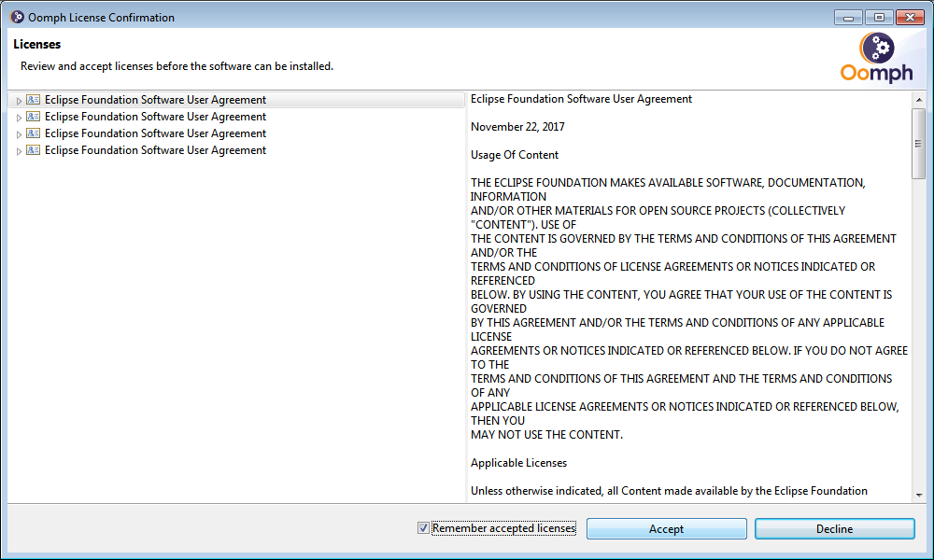Image resolution: width=934 pixels, height=560 pixels.
Task: Click the 'Usage Of Content' heading
Action: coord(515,155)
